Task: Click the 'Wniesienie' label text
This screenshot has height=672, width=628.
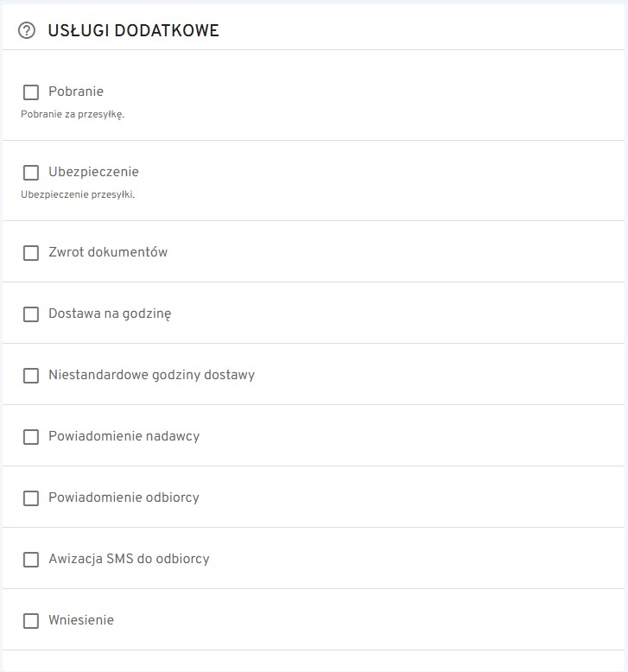Action: point(81,620)
